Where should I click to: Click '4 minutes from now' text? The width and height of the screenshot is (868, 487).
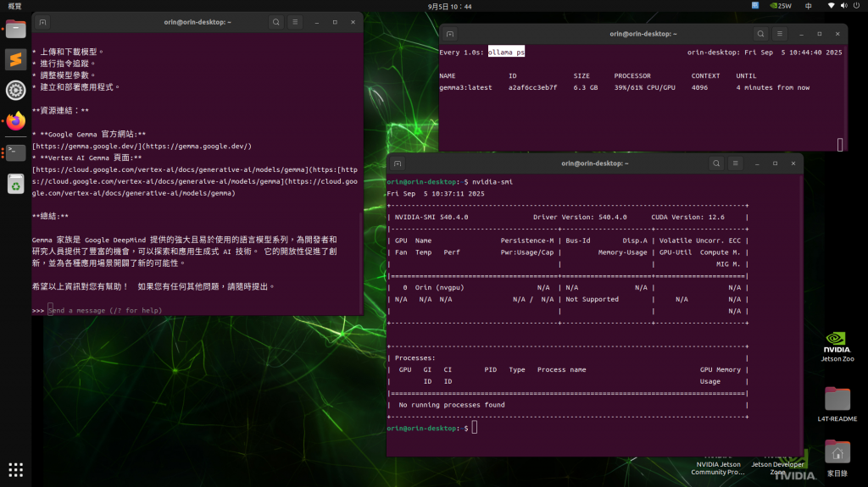click(773, 87)
